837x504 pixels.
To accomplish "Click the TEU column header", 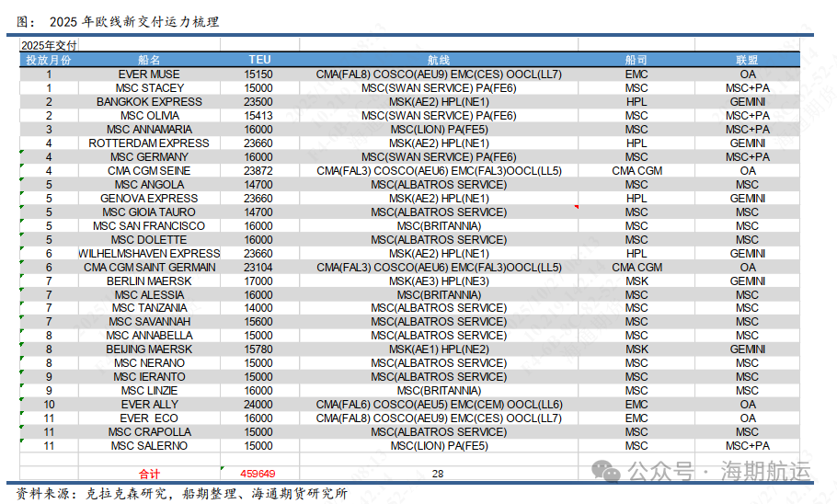I will (x=259, y=60).
